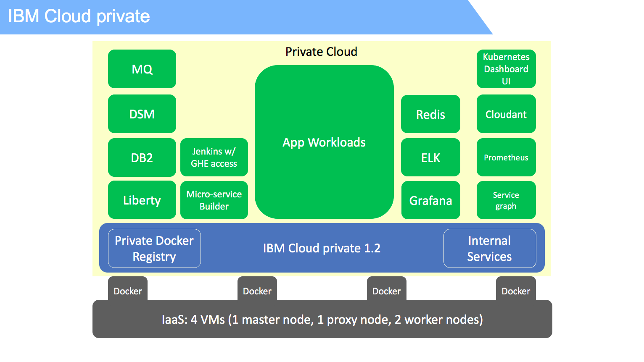
Task: Select the DSM block
Action: pos(142,114)
